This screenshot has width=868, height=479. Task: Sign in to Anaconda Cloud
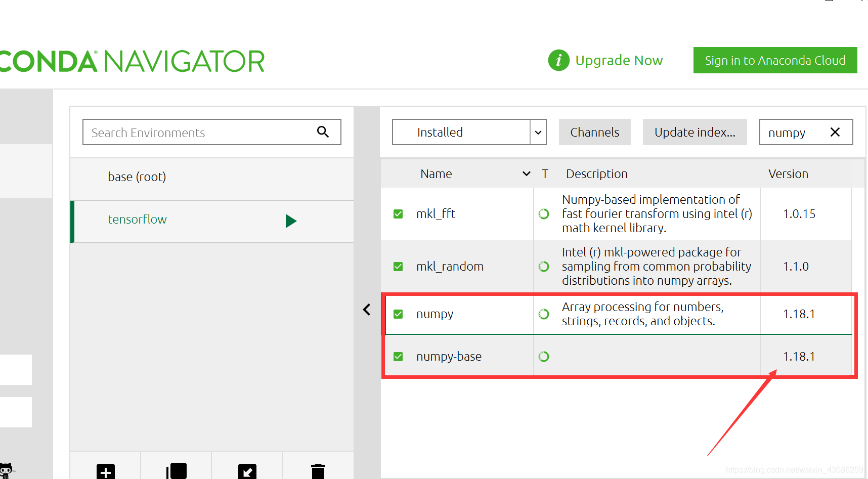point(775,60)
